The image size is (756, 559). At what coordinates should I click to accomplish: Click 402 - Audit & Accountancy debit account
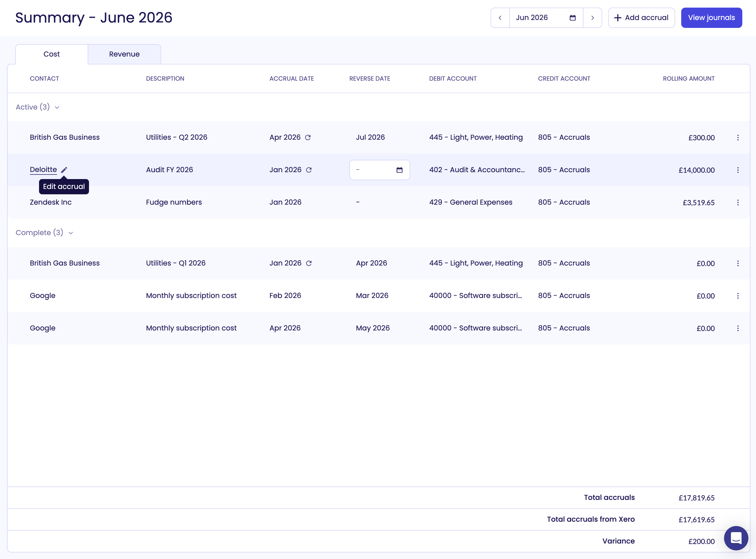477,170
